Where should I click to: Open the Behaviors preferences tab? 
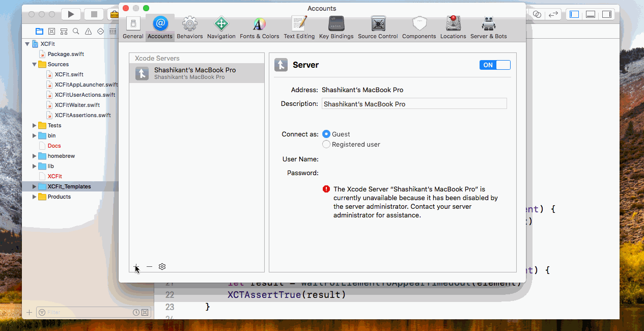tap(189, 28)
